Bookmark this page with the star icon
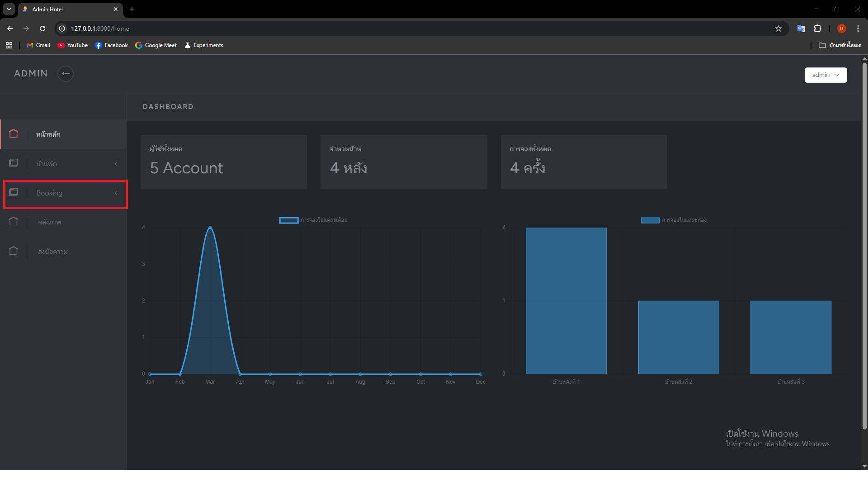 (x=778, y=29)
